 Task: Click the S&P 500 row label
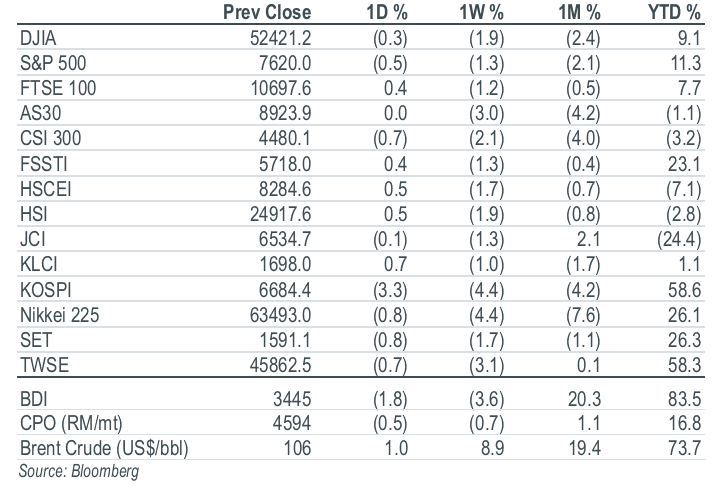(x=53, y=63)
